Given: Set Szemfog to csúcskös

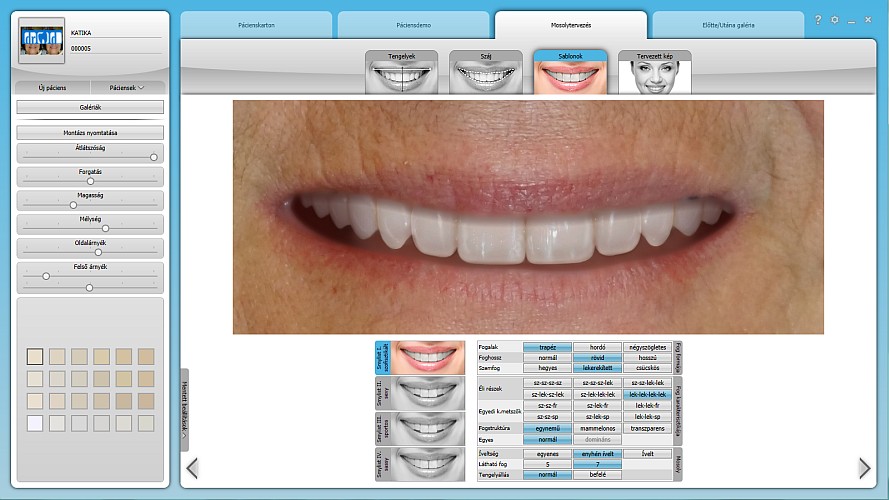Looking at the screenshot, I should (647, 368).
